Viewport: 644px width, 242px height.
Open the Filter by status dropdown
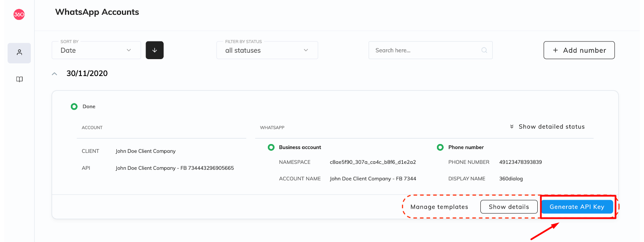pyautogui.click(x=267, y=50)
